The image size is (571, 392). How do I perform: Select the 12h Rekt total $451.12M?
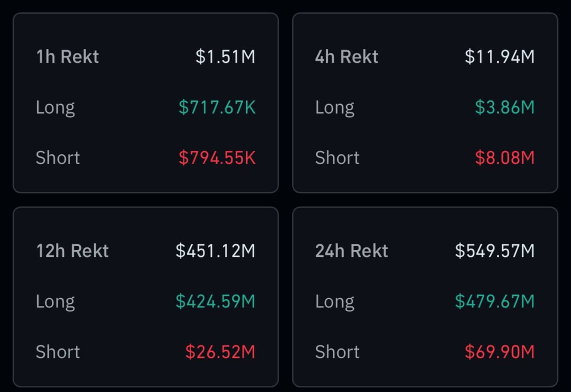click(215, 251)
